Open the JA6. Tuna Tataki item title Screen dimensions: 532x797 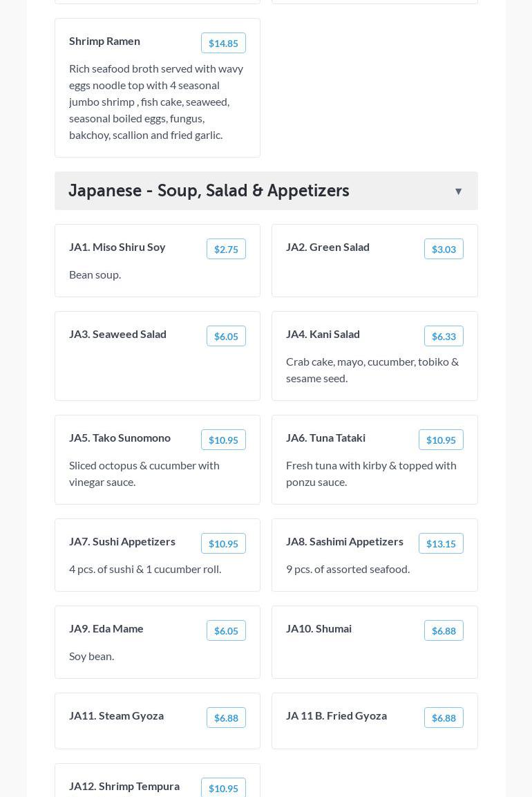[x=325, y=438]
